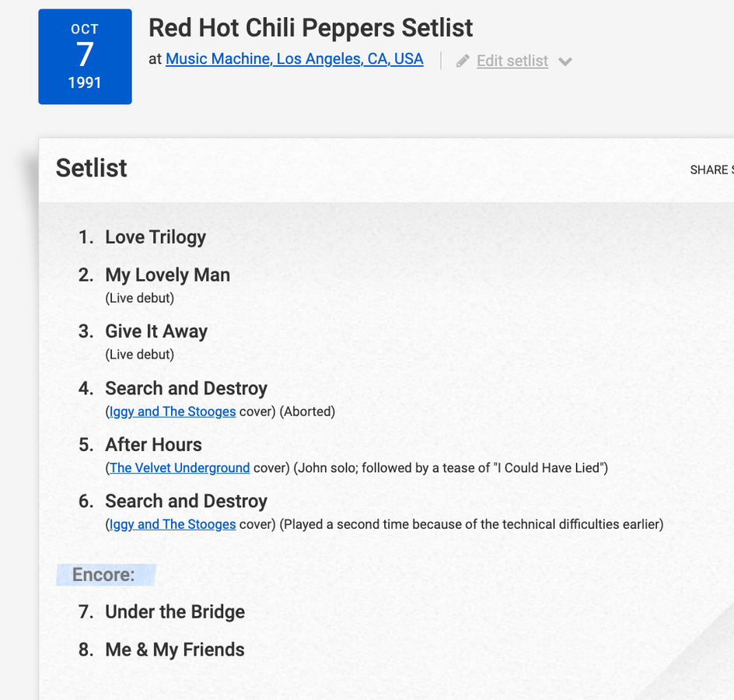Select the song Me & My Friends
The width and height of the screenshot is (734, 700).
(x=175, y=649)
